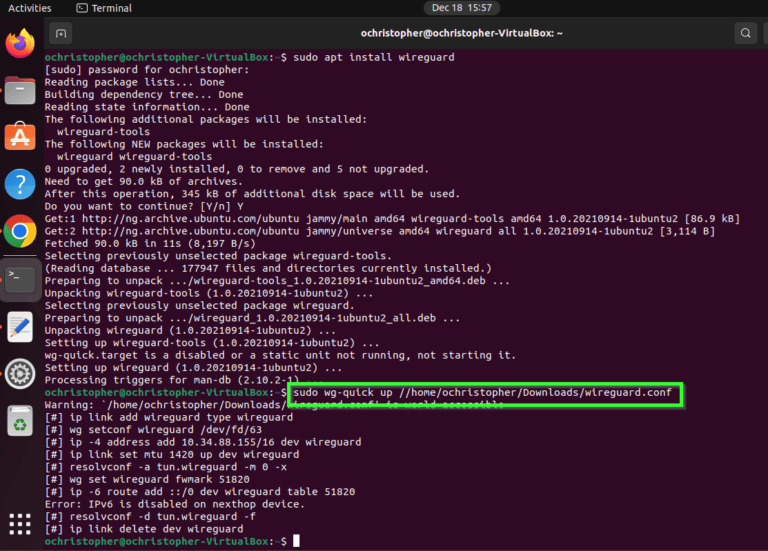Open the Software Updater dock icon
Image resolution: width=768 pixels, height=551 pixels.
point(20,374)
